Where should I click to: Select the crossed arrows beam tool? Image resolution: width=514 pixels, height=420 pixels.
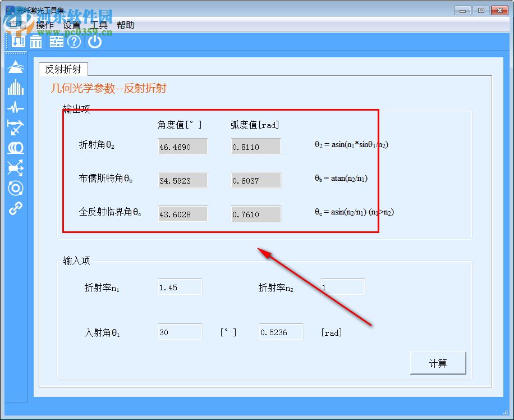click(16, 168)
